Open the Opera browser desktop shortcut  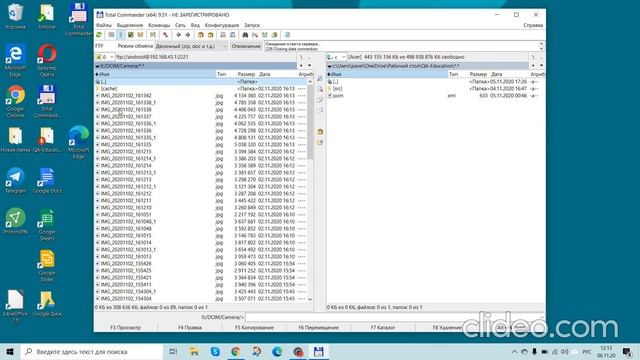pyautogui.click(x=47, y=60)
